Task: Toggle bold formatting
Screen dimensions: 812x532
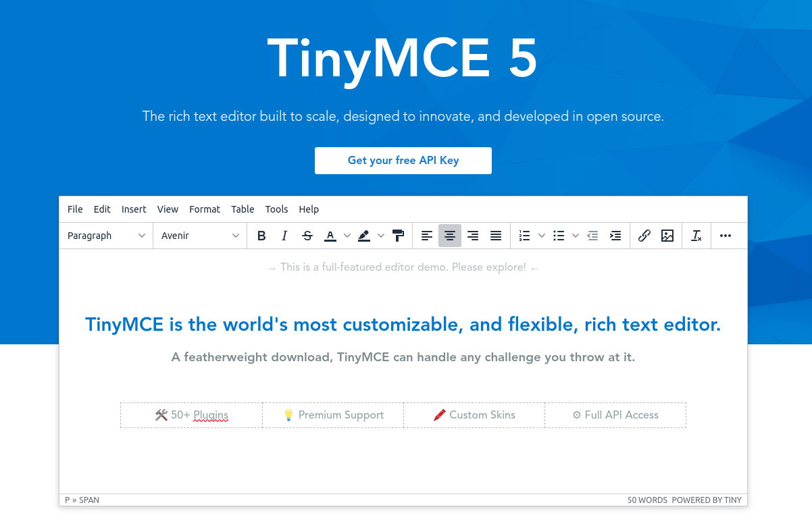Action: click(x=261, y=236)
